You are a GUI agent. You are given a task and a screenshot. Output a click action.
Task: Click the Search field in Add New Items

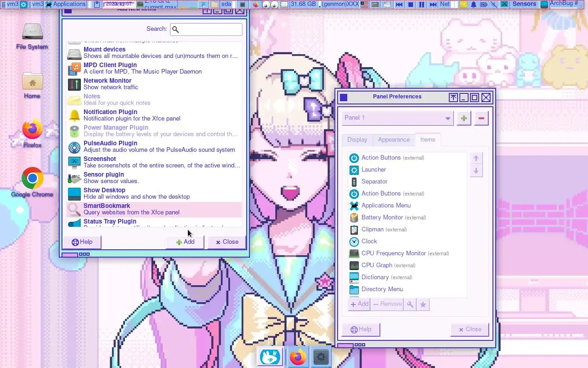click(x=206, y=29)
